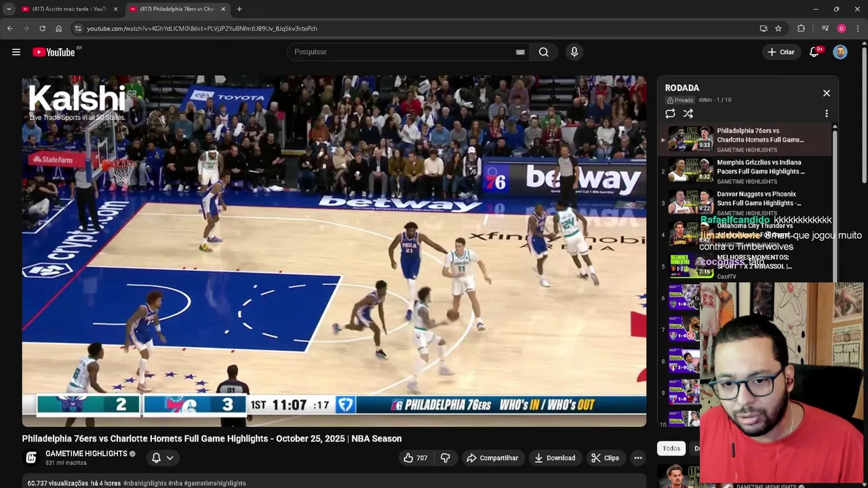The width and height of the screenshot is (868, 488).
Task: Close the Philadelphia 76ers tab
Action: 223,9
